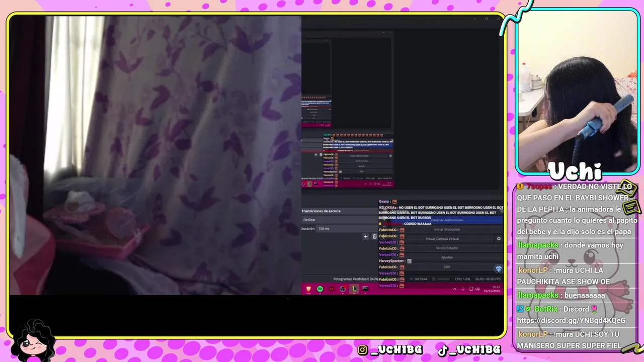Open Ajustes in OBS controls
The height and width of the screenshot is (362, 644).
click(447, 257)
